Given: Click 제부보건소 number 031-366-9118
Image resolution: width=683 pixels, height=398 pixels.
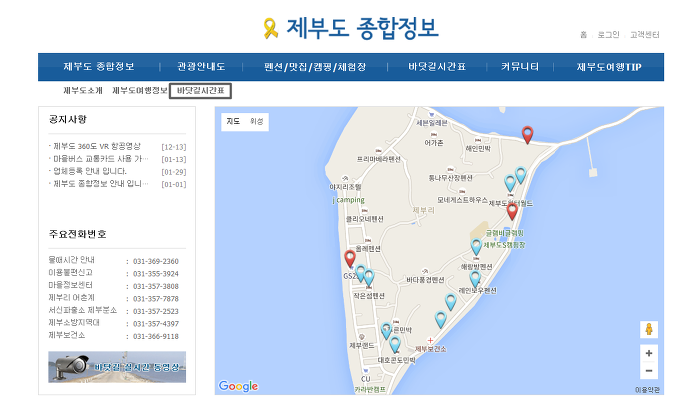Looking at the screenshot, I should pos(156,336).
